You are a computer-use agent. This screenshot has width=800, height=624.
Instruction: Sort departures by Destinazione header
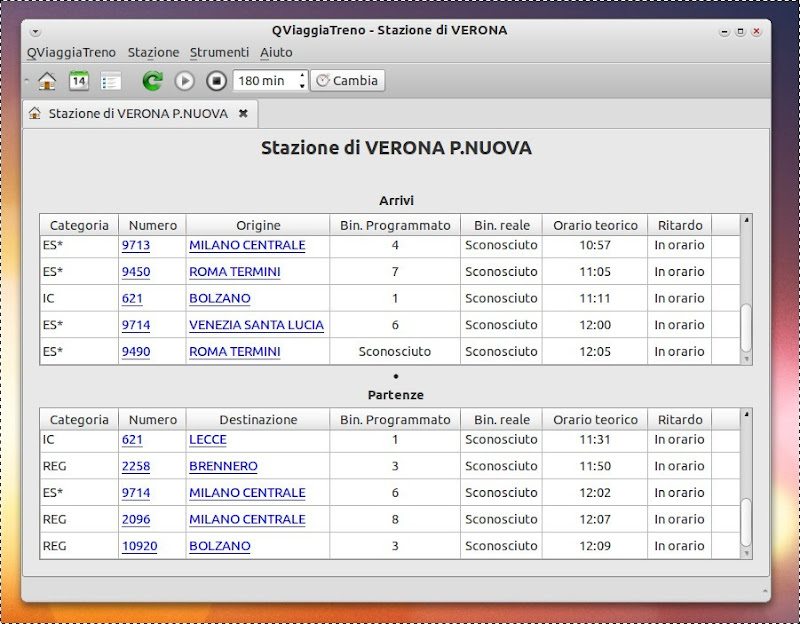258,419
